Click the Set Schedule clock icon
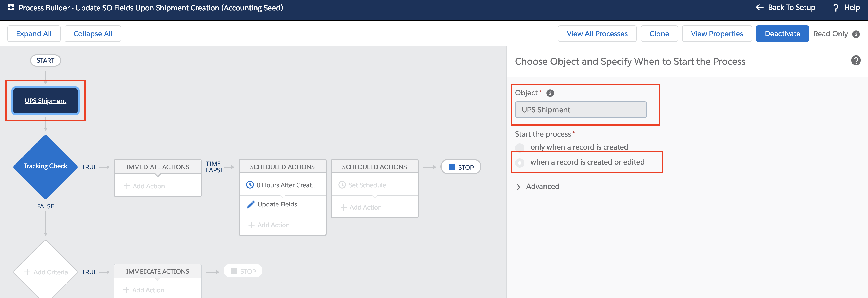Image resolution: width=868 pixels, height=298 pixels. 342,184
